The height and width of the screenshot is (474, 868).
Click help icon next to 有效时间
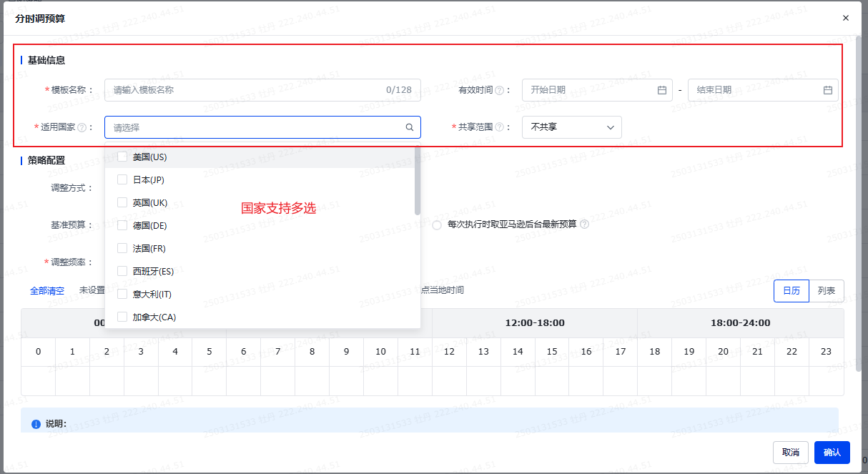pyautogui.click(x=499, y=90)
